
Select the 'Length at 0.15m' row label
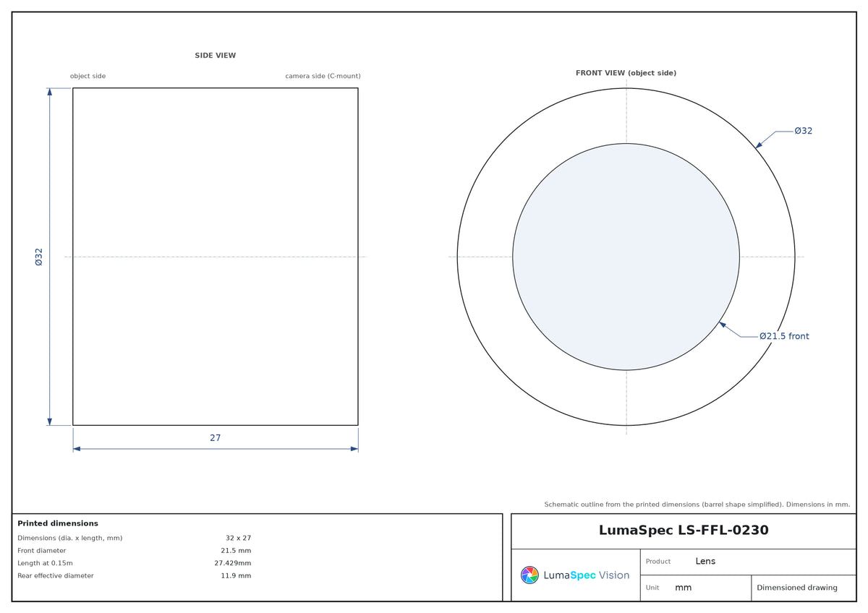(45, 563)
